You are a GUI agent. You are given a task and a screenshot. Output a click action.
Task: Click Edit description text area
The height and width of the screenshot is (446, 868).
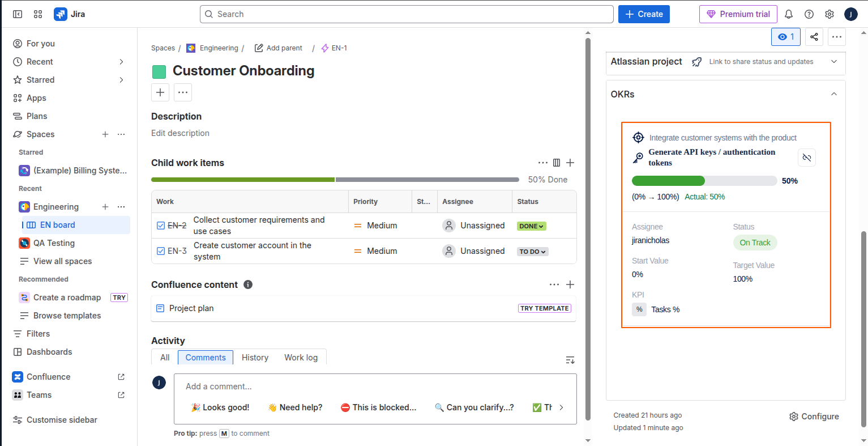click(180, 133)
